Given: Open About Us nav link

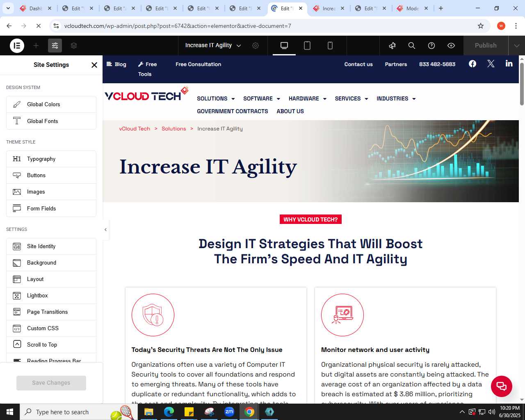Looking at the screenshot, I should pyautogui.click(x=290, y=111).
